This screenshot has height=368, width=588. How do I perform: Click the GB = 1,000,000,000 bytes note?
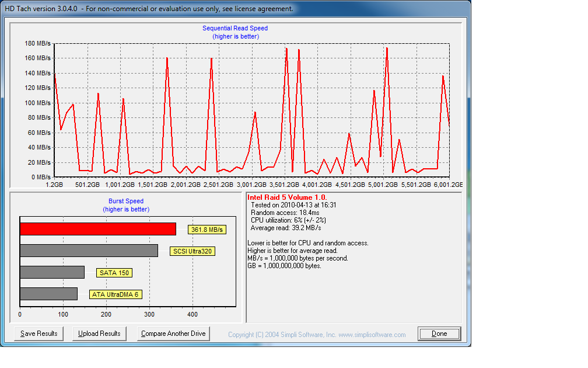tap(285, 266)
